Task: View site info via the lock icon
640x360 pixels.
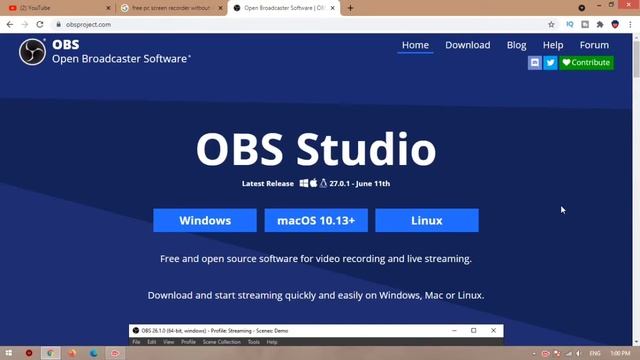Action: [x=58, y=24]
